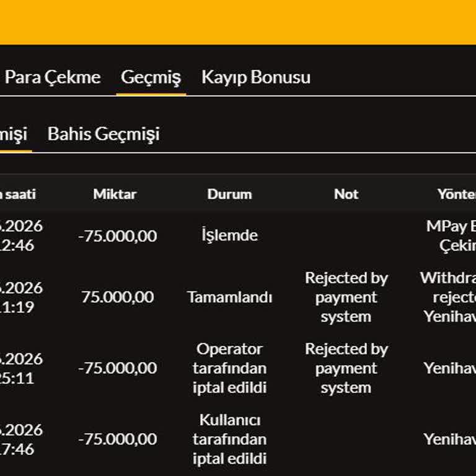Click the positive 75.000,00 amount
The width and height of the screenshot is (476, 476).
(x=118, y=297)
